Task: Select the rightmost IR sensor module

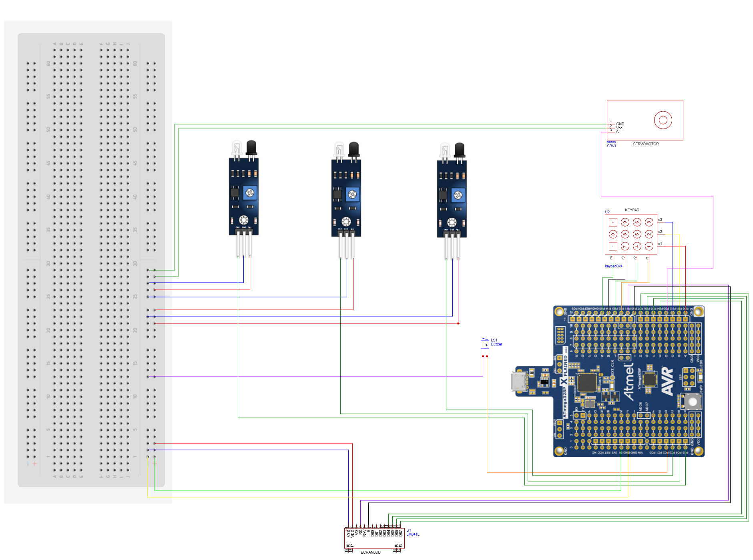Action: (452, 201)
